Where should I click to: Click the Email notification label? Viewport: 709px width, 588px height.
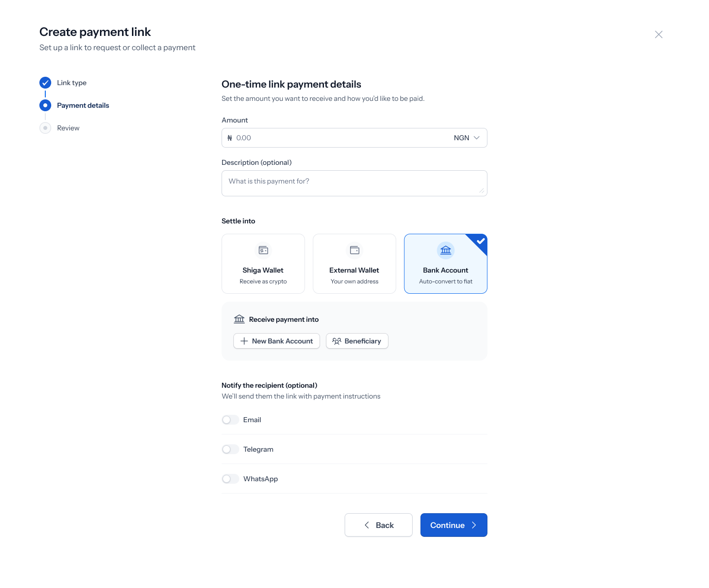252,420
